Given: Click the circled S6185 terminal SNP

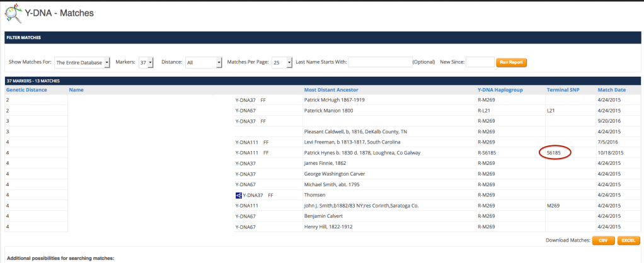Looking at the screenshot, I should coord(555,152).
